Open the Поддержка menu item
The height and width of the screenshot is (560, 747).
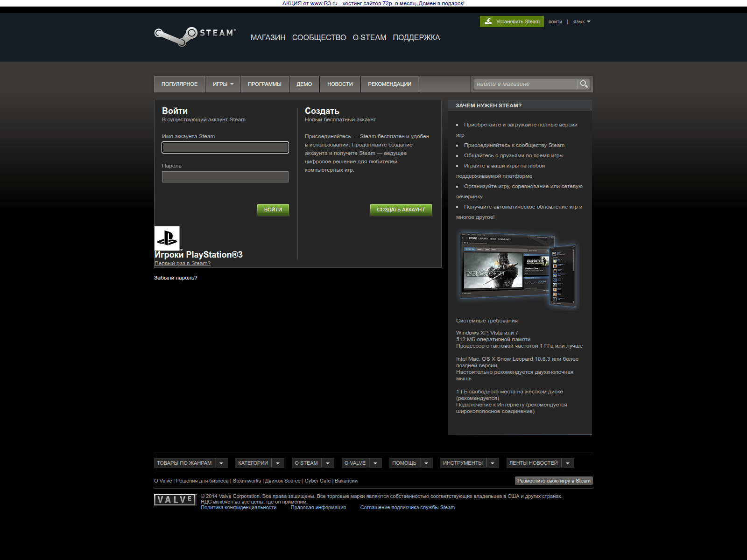(416, 38)
